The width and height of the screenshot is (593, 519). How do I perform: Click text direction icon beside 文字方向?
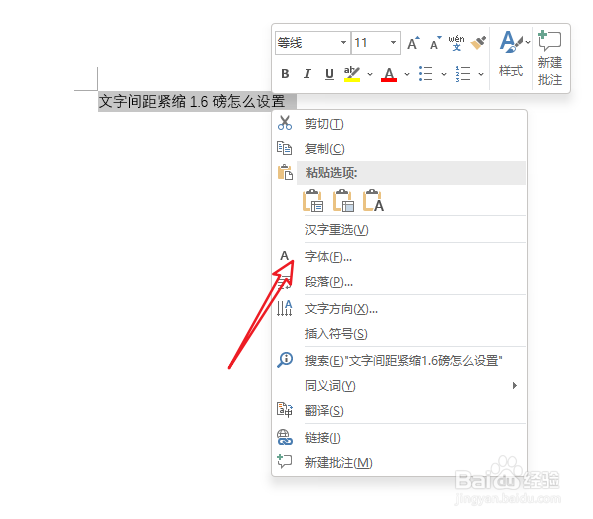[284, 308]
